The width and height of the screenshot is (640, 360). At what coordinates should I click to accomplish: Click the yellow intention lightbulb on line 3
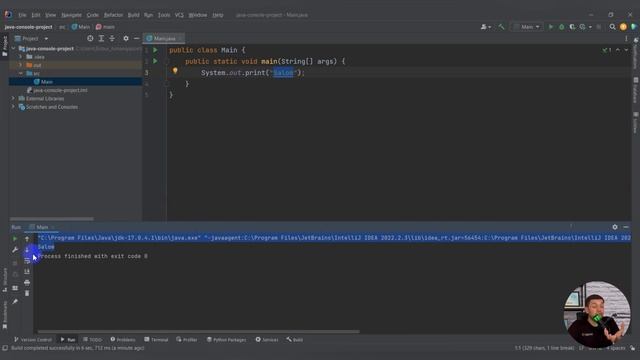point(175,71)
